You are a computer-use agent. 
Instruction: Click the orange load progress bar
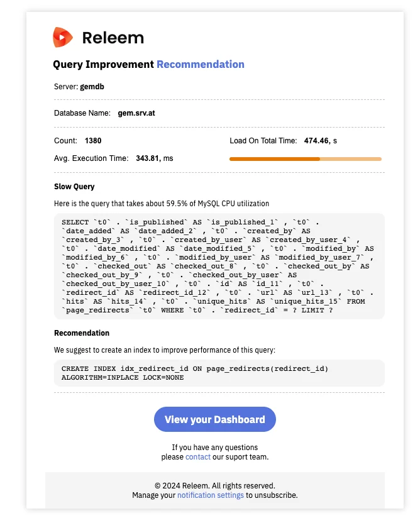(305, 159)
